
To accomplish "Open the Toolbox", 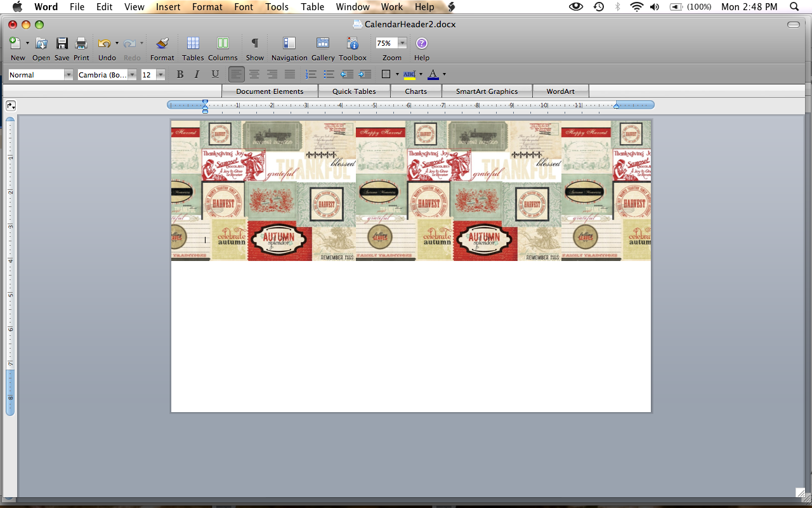I will tap(353, 43).
